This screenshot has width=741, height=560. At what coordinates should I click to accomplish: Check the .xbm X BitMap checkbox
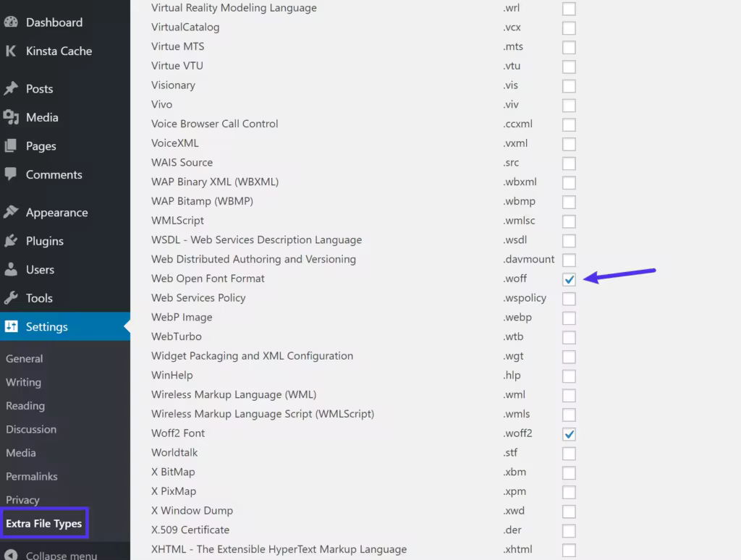coord(569,472)
